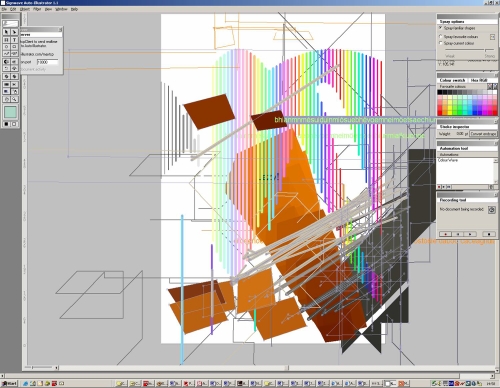Select the black arrow selection tool
The height and width of the screenshot is (388, 500).
click(6, 32)
